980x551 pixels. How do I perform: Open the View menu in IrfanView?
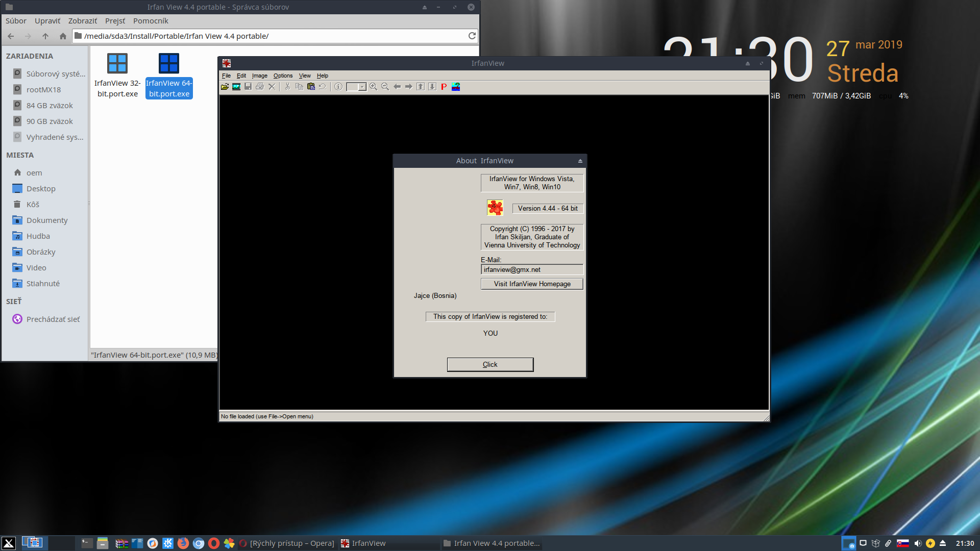[x=305, y=76]
